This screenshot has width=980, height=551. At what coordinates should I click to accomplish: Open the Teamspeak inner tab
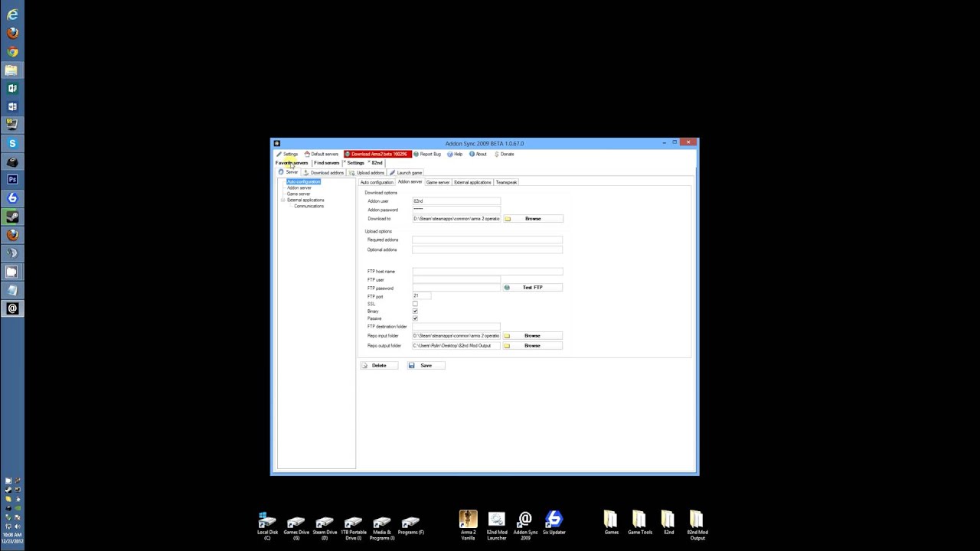(x=506, y=182)
